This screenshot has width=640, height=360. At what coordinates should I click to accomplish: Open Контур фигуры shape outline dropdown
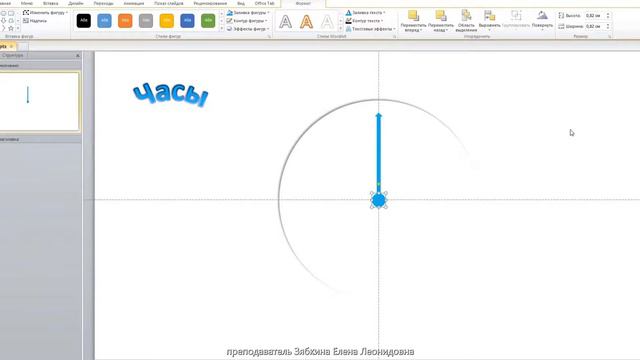(247, 20)
